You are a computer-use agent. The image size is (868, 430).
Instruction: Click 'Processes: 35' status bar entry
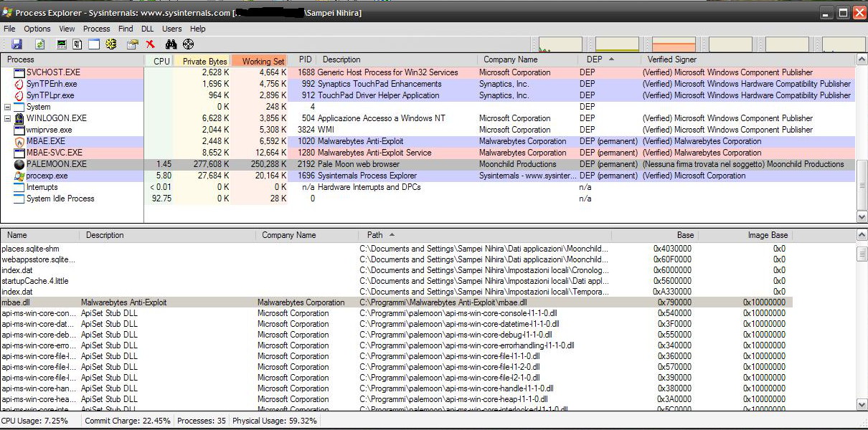point(202,421)
